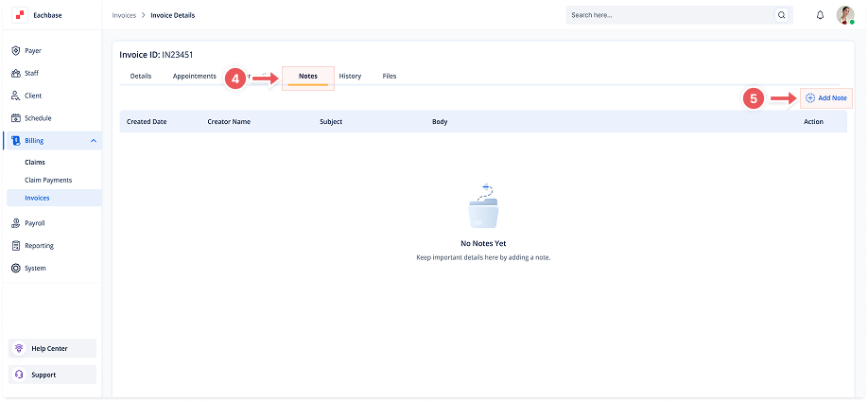Click the Payroll icon in sidebar
The height and width of the screenshot is (402, 868).
pyautogui.click(x=16, y=223)
